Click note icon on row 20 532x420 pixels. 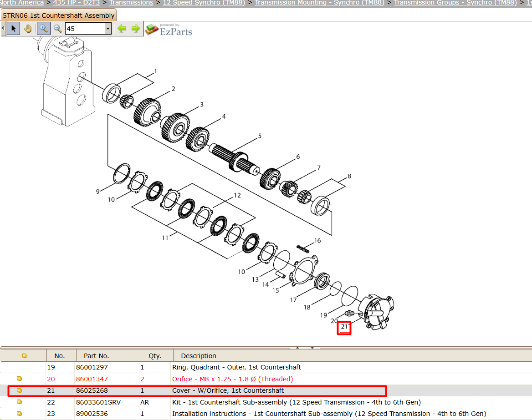pyautogui.click(x=19, y=379)
